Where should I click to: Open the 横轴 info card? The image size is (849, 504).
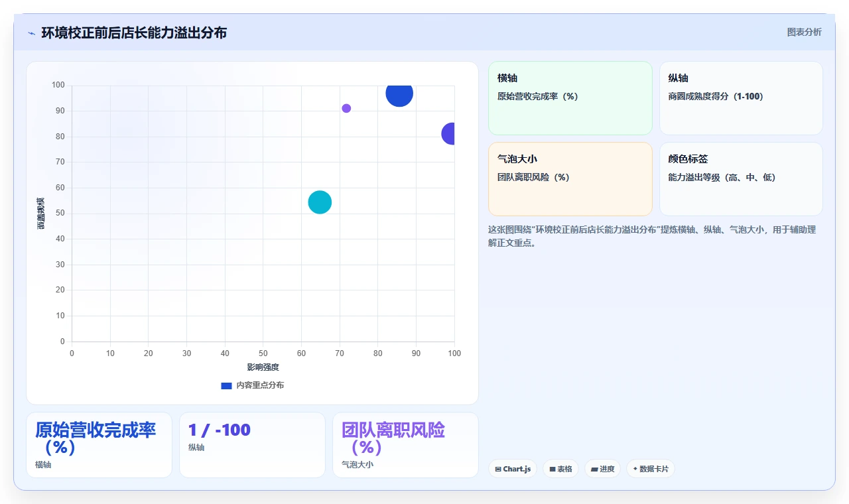pyautogui.click(x=570, y=98)
